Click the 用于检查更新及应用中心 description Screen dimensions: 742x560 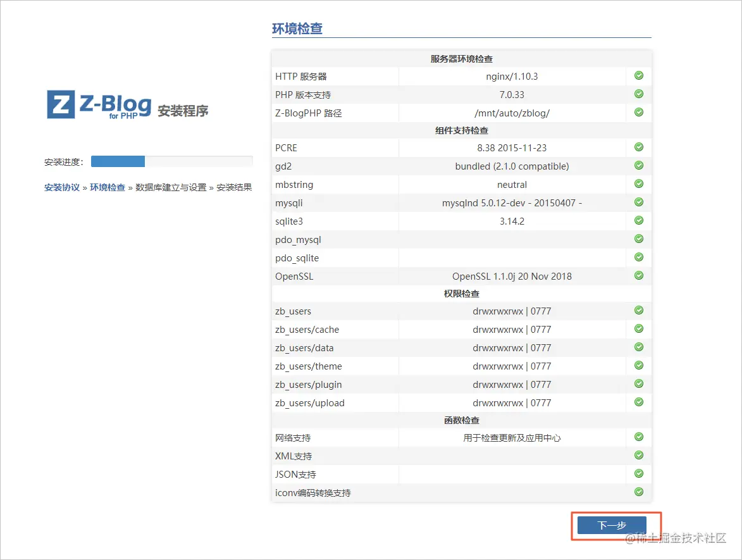click(x=512, y=438)
